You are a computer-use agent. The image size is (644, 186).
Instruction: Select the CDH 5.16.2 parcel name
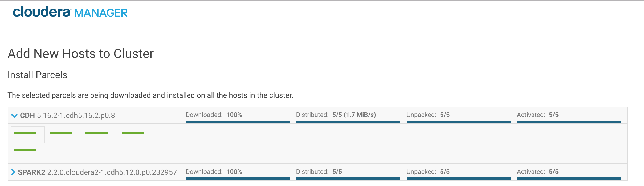68,115
